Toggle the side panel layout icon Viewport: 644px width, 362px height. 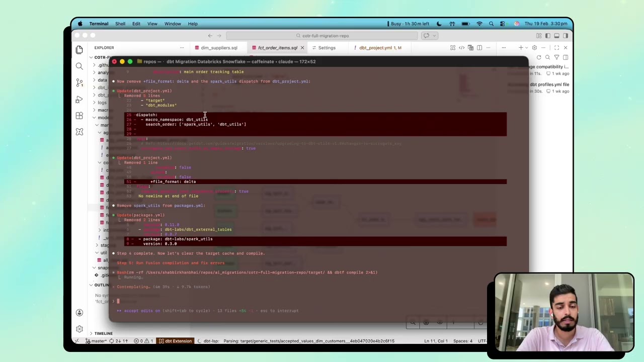click(x=566, y=57)
